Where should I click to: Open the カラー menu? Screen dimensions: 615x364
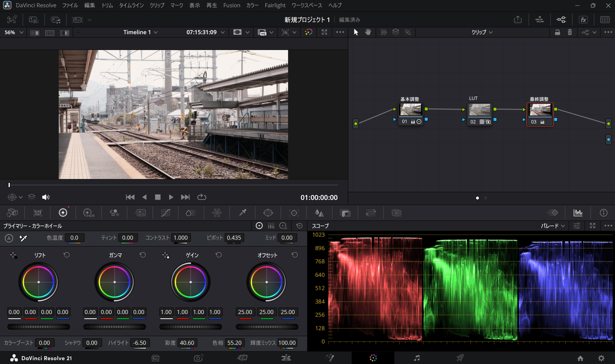pos(252,5)
